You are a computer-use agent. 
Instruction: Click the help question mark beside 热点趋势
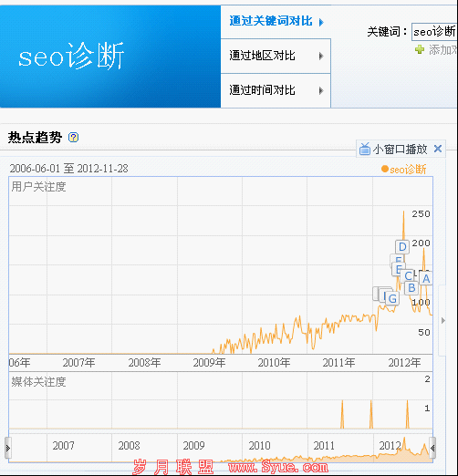73,138
